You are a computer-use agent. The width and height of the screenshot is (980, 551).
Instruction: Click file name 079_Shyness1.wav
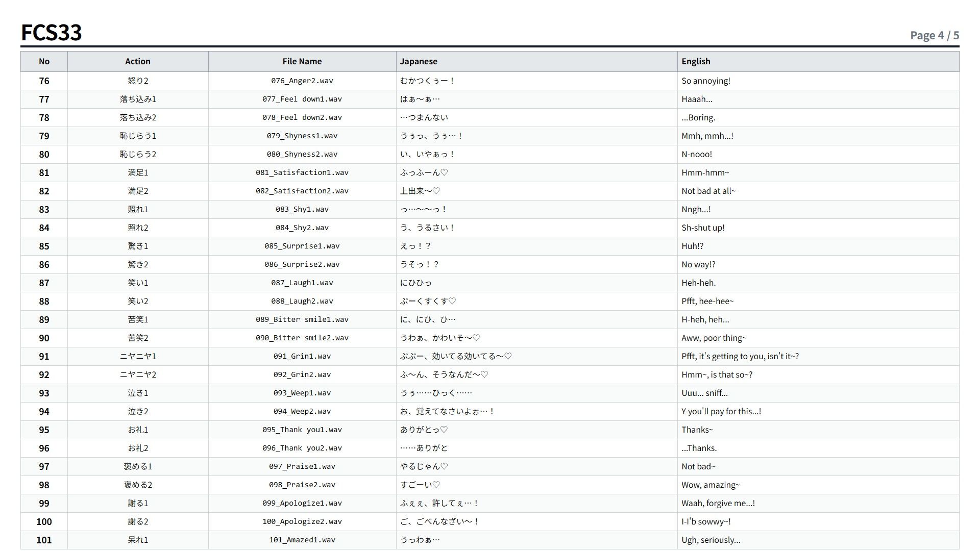302,136
